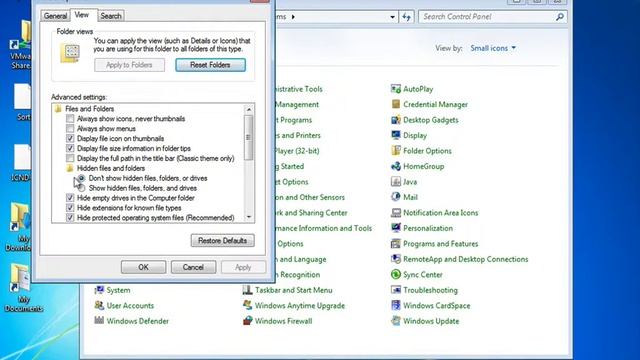Check Display the full path in title bar
This screenshot has height=360, width=640.
tap(70, 158)
